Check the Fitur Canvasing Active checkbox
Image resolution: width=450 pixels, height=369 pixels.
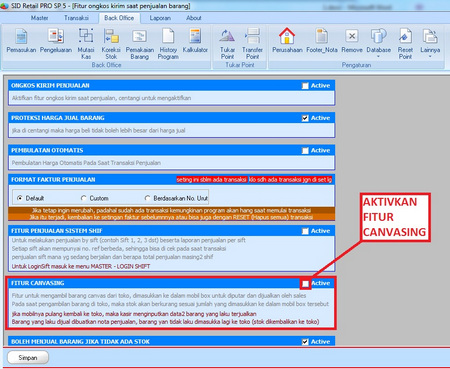click(305, 284)
